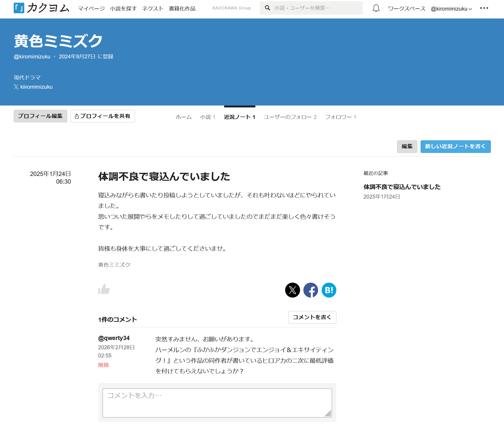
Task: Share the note on Facebook
Action: tap(310, 290)
